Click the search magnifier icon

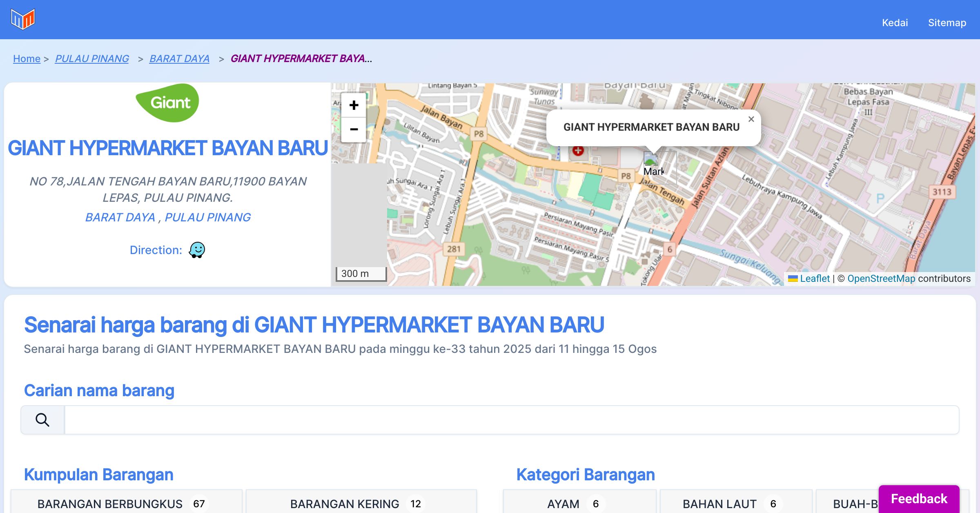[42, 420]
